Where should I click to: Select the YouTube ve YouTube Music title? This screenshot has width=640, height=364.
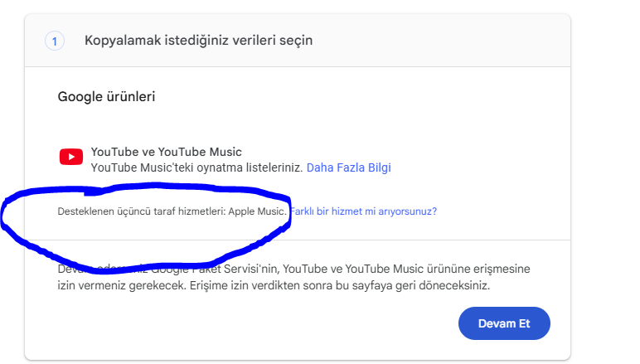tap(166, 152)
